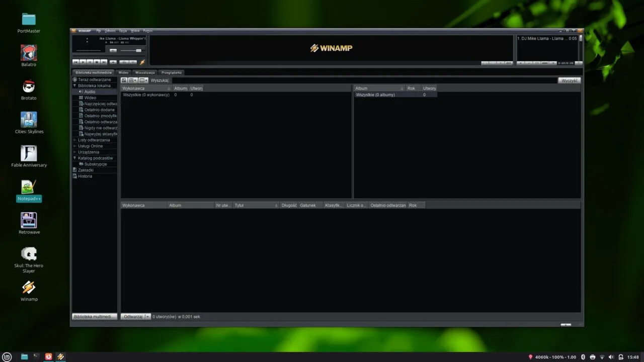Open the Opcje menu

123,31
